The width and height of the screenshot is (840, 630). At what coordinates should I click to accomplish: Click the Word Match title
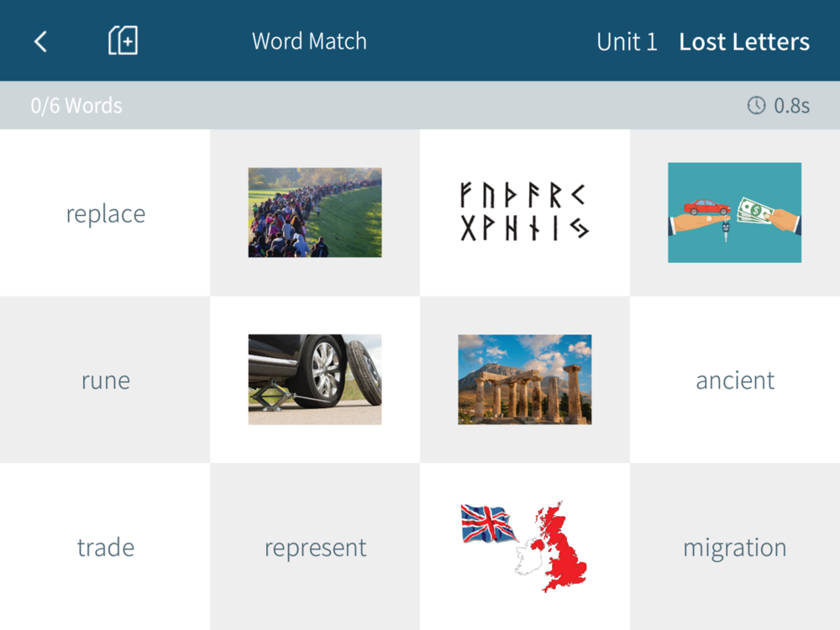(310, 41)
